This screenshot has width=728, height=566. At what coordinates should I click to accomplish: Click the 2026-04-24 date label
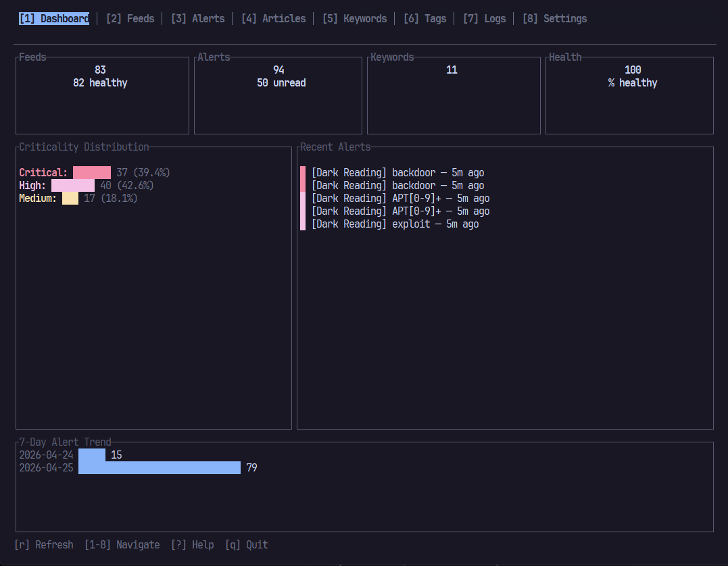pos(46,455)
